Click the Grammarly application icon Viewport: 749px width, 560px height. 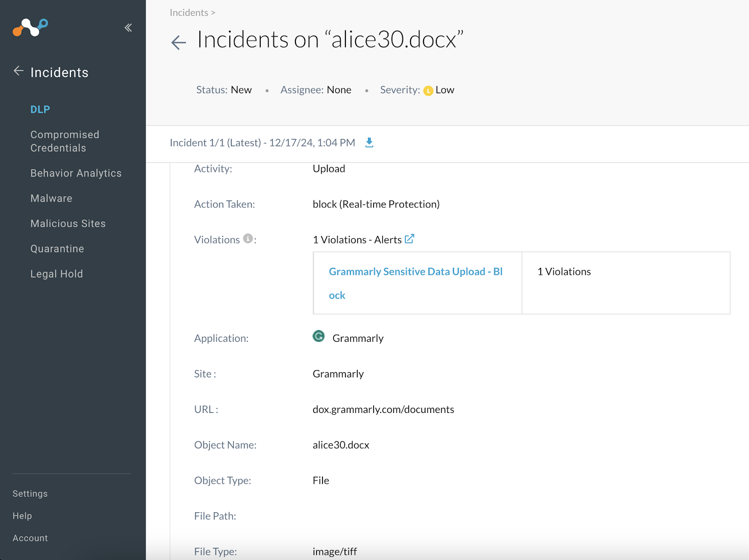[x=319, y=336]
